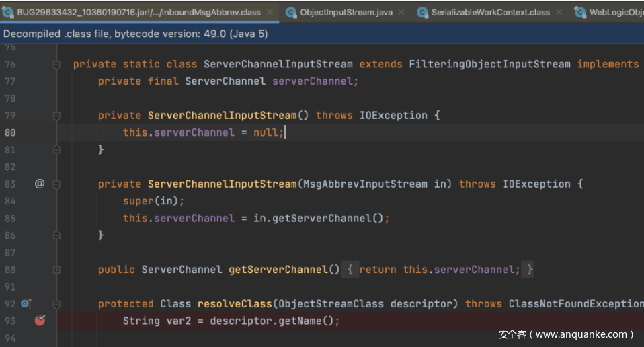Close the InboundMsgAbbrev.class tab
Viewport: 644px width, 347px height.
(x=270, y=12)
